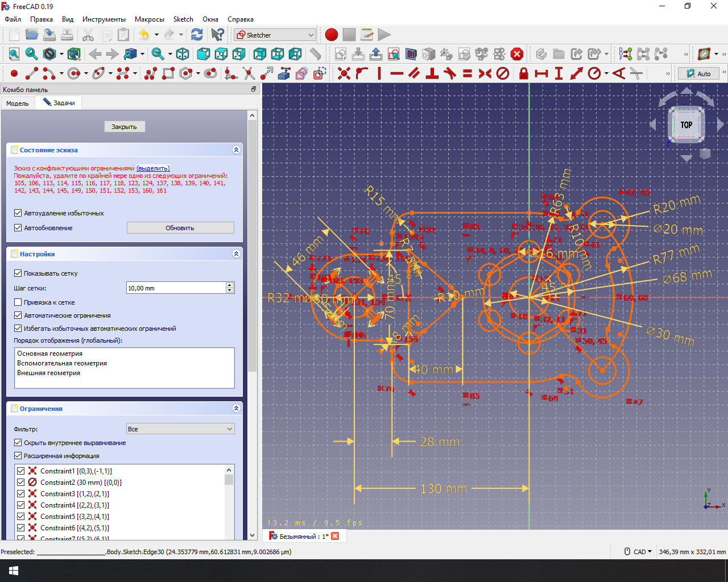Collapse the Настройки section
The width and height of the screenshot is (728, 582).
pos(237,254)
